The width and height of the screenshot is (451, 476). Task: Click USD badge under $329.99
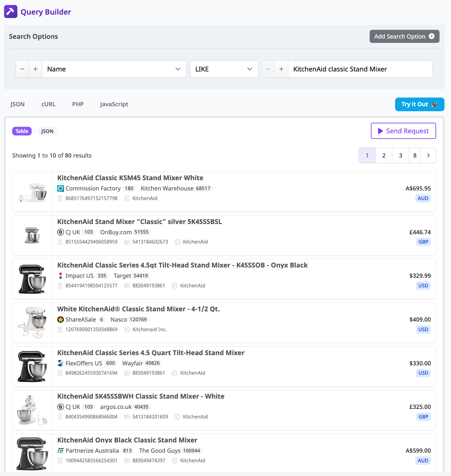(423, 286)
